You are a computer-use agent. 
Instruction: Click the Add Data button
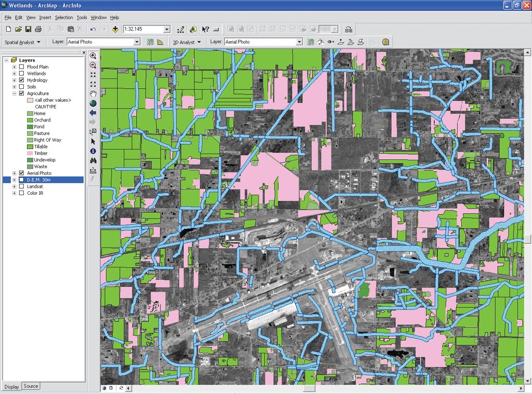[x=115, y=29]
